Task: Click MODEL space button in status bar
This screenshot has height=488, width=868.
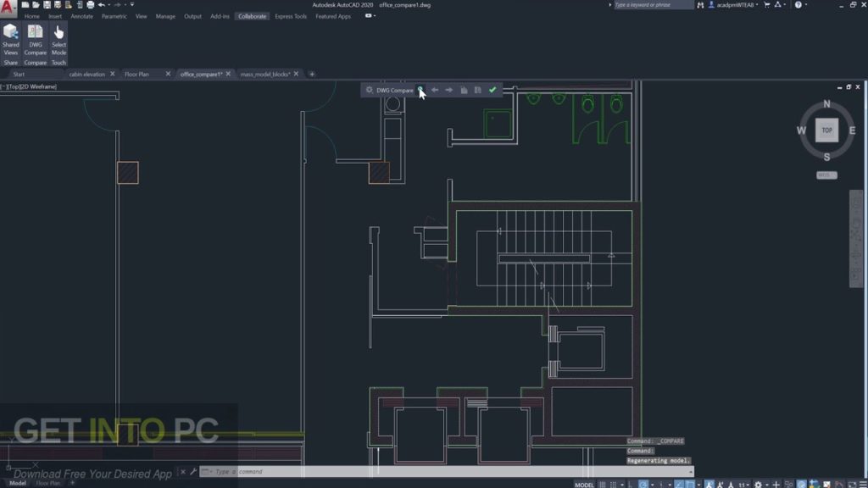Action: click(584, 485)
